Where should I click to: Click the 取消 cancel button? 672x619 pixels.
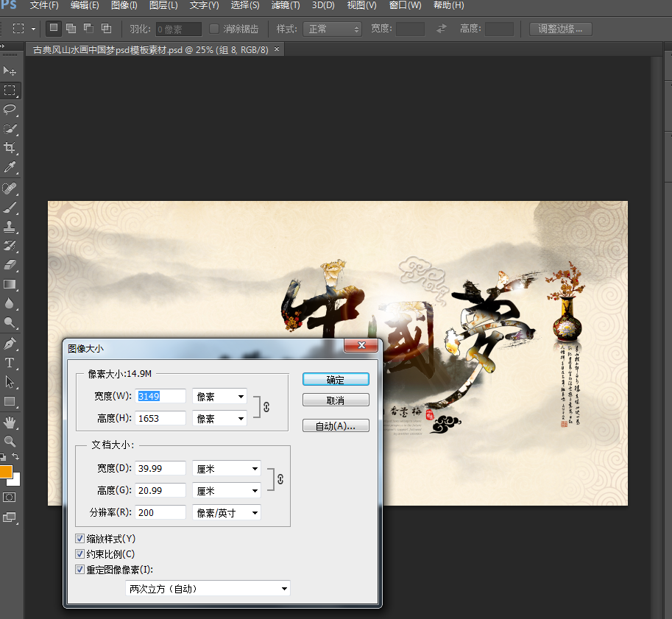[336, 400]
